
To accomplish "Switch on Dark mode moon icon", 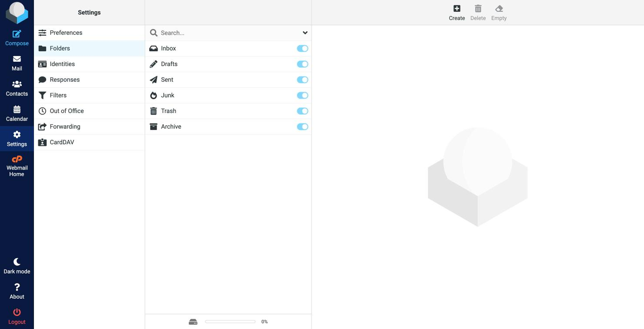I will 17,262.
